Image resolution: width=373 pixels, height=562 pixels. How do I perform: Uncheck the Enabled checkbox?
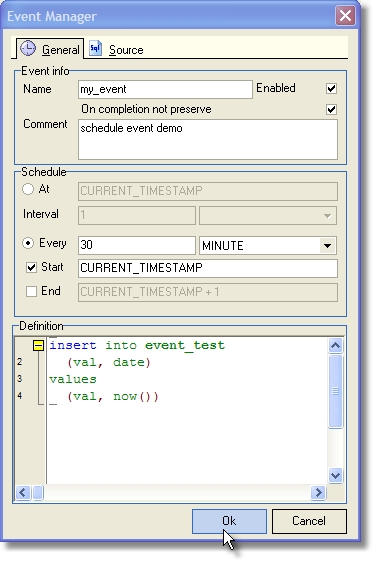point(331,89)
